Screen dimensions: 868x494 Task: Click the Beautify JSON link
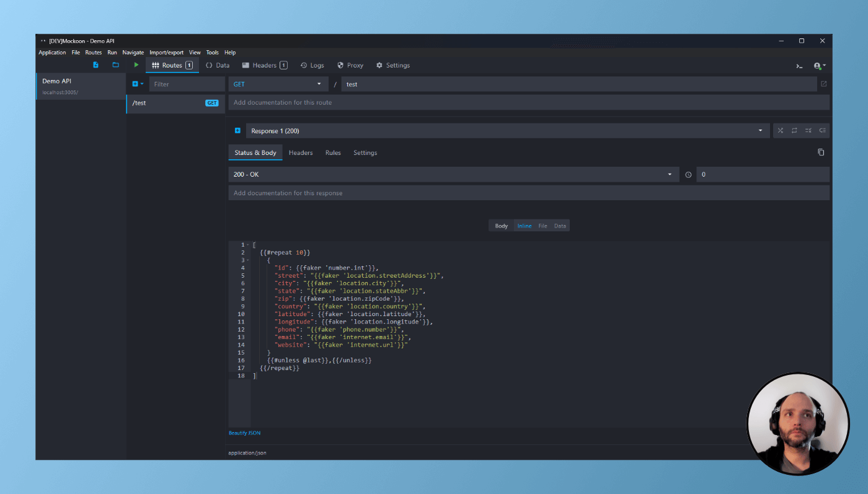[244, 433]
